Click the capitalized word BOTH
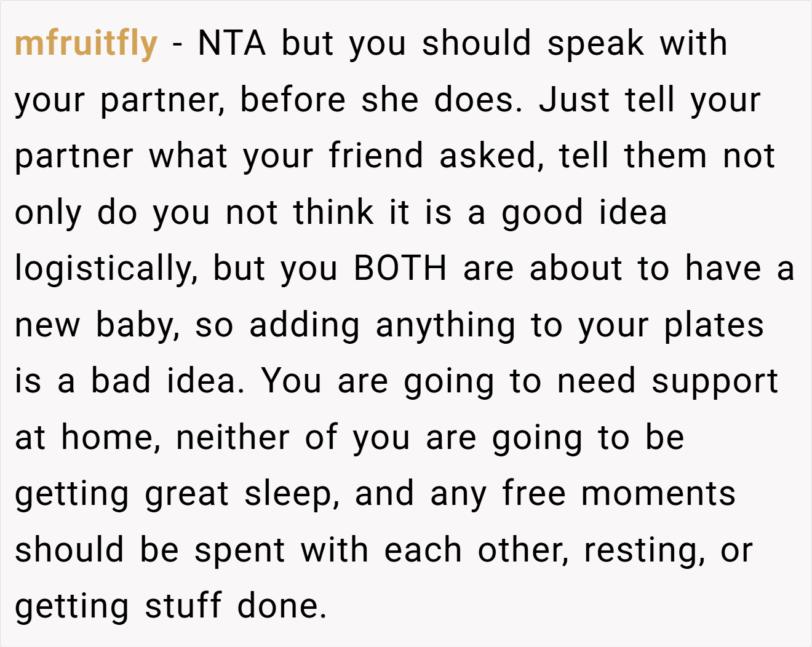Viewport: 812px width, 647px height. click(400, 269)
